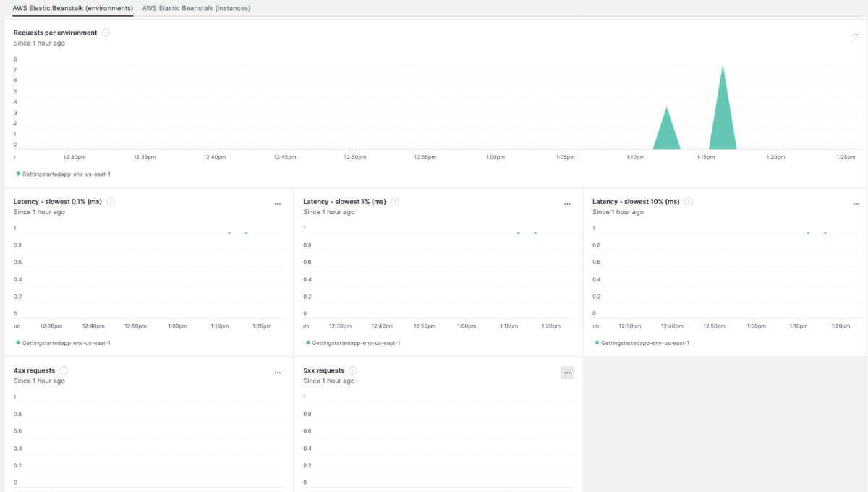This screenshot has width=868, height=492.
Task: Show info for Latency slowest 1% chart
Action: (395, 202)
